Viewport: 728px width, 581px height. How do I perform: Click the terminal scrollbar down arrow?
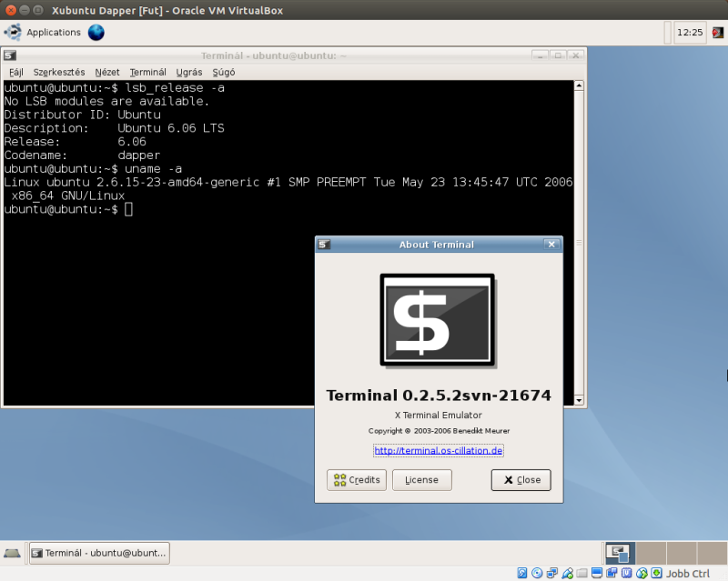point(579,400)
